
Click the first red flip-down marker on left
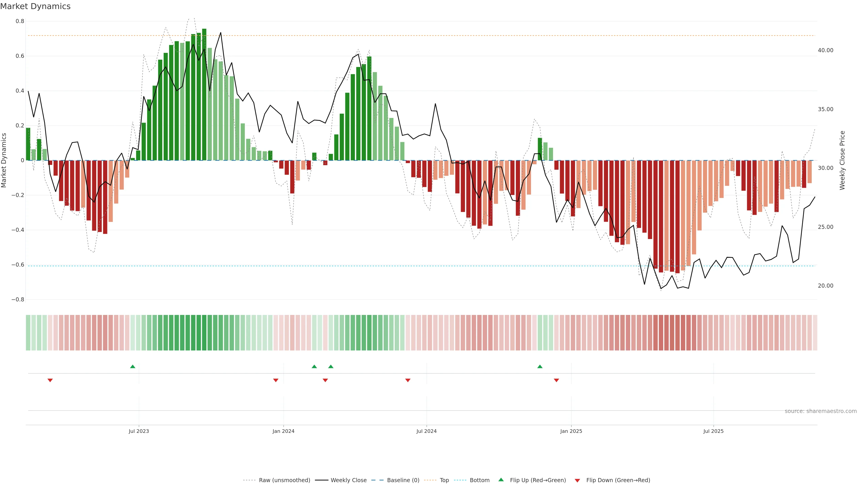[50, 380]
